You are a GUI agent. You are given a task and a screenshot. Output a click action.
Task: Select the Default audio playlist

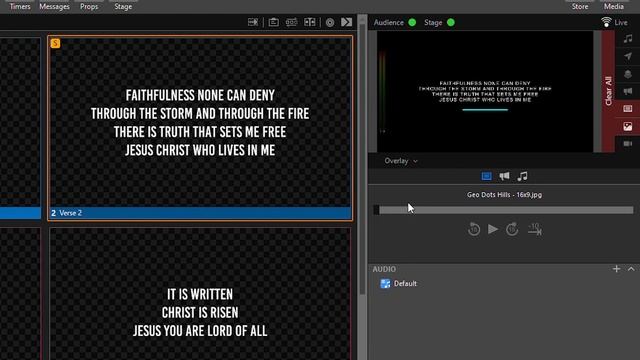click(x=398, y=283)
